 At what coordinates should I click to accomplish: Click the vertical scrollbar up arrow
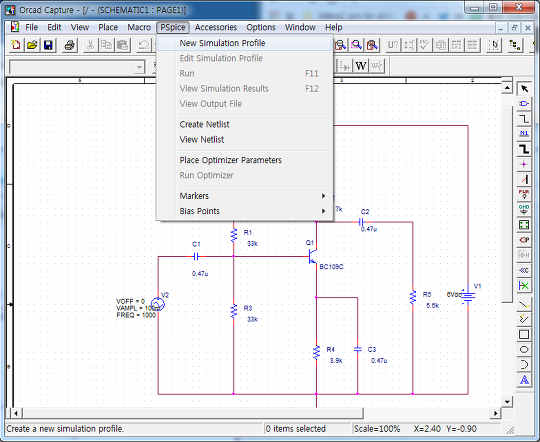[x=507, y=88]
